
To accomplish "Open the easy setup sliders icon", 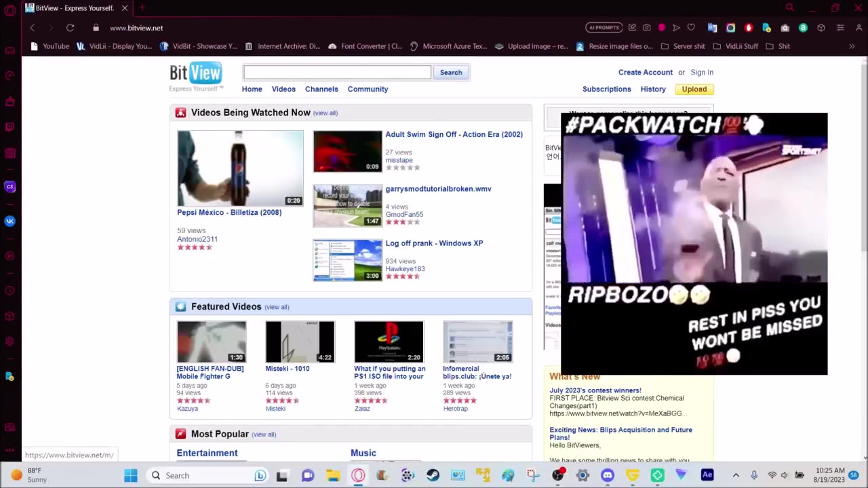I will [840, 28].
